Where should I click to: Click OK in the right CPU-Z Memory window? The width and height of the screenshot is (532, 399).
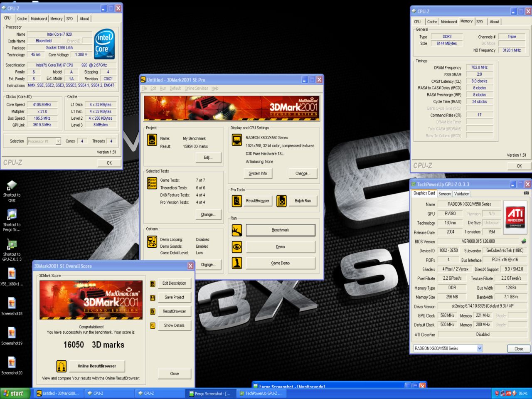[519, 166]
